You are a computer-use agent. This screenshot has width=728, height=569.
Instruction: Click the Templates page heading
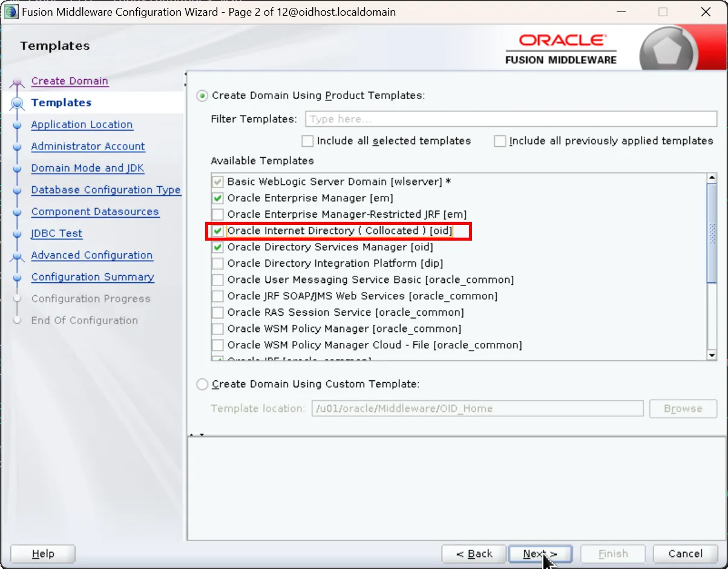(54, 46)
